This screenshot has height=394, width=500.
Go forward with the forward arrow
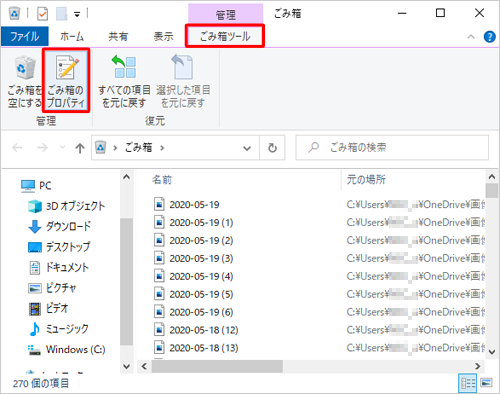tap(42, 148)
